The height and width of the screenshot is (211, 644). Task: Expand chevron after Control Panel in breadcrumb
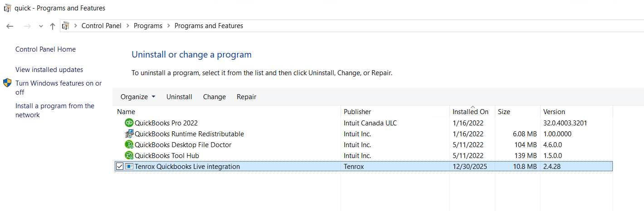(127, 26)
